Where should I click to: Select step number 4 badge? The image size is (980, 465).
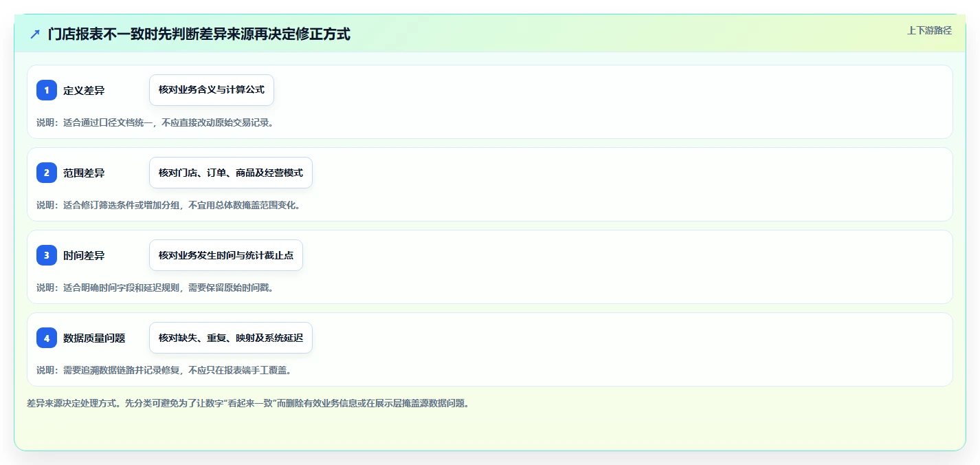coord(47,338)
